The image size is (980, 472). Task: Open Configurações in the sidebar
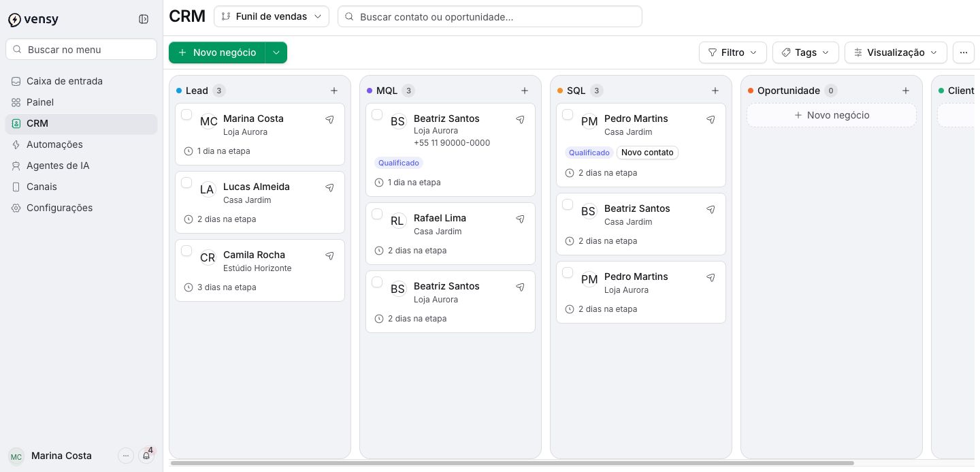point(81,208)
